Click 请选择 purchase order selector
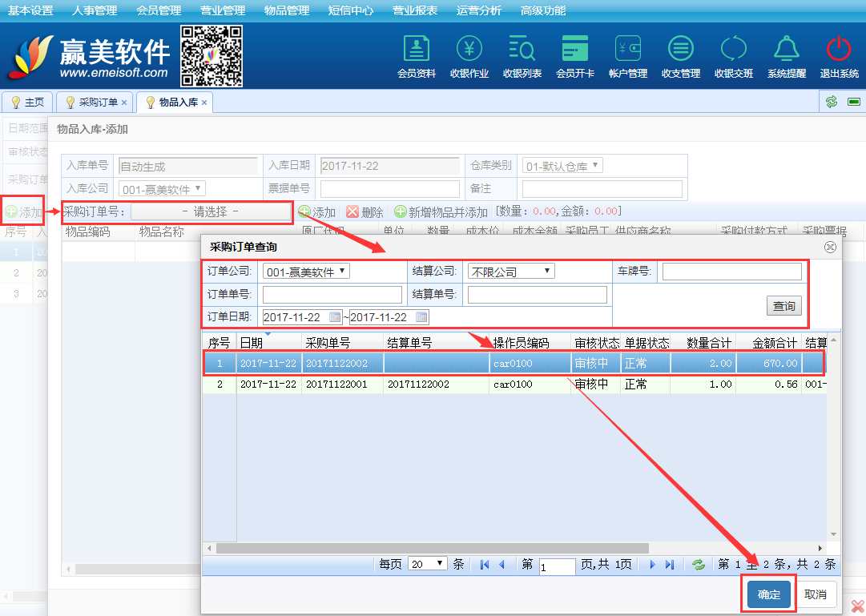Image resolution: width=866 pixels, height=616 pixels. tap(211, 211)
